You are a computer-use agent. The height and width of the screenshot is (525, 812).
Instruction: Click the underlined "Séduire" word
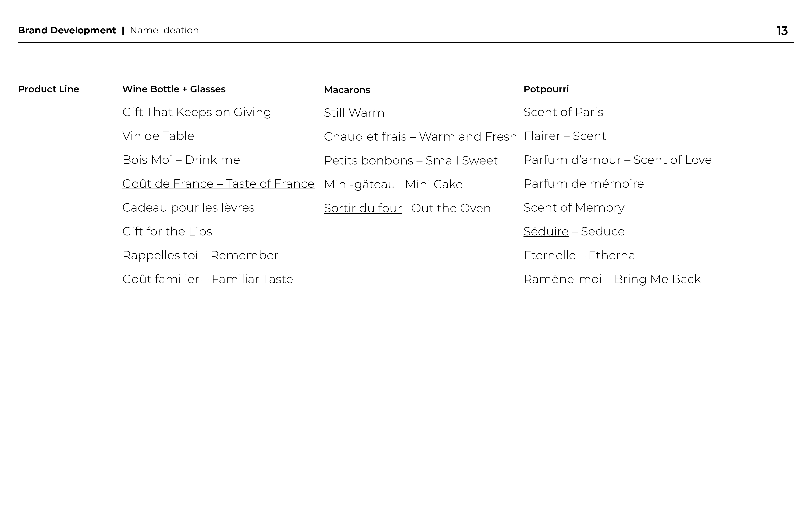pyautogui.click(x=546, y=231)
